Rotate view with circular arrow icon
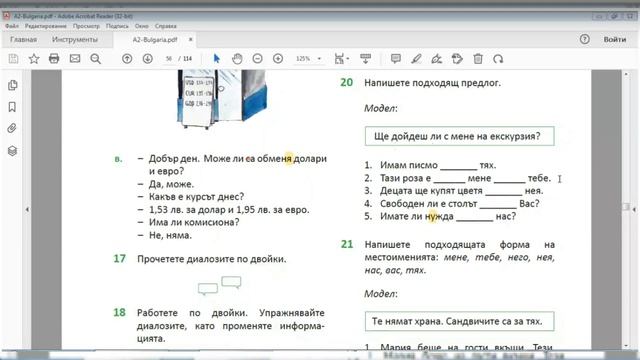The image size is (640, 360). click(498, 59)
